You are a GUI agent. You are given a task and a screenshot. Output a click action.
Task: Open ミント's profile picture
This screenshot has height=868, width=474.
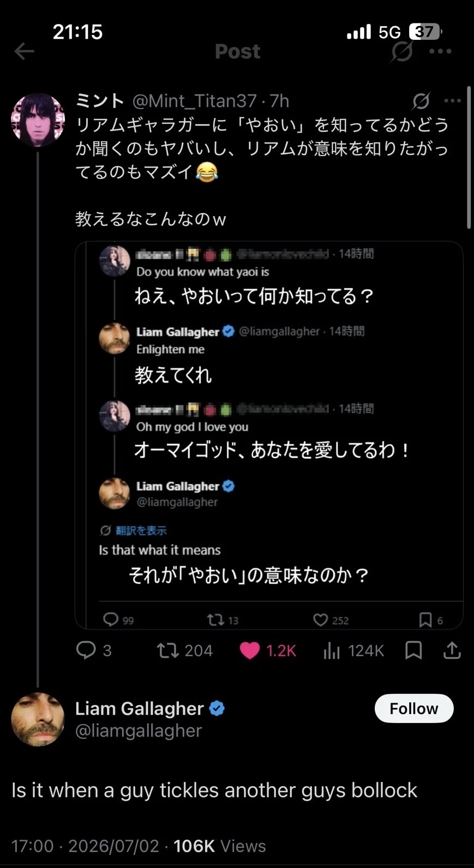38,120
